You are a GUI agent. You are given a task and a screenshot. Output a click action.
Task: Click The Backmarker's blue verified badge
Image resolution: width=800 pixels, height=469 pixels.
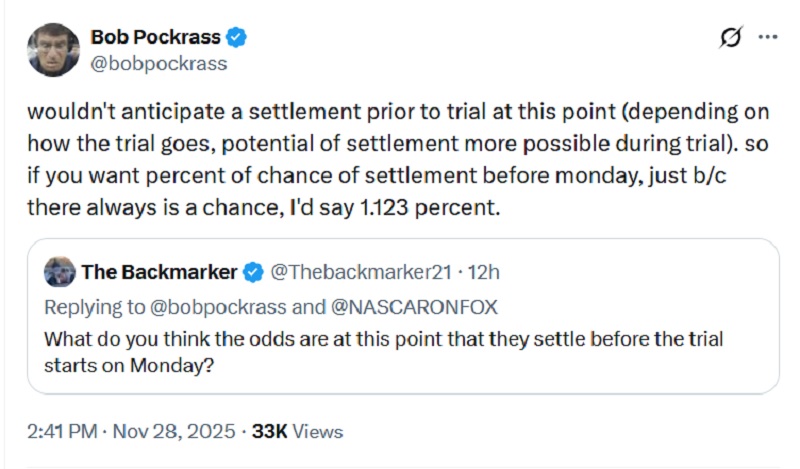255,272
